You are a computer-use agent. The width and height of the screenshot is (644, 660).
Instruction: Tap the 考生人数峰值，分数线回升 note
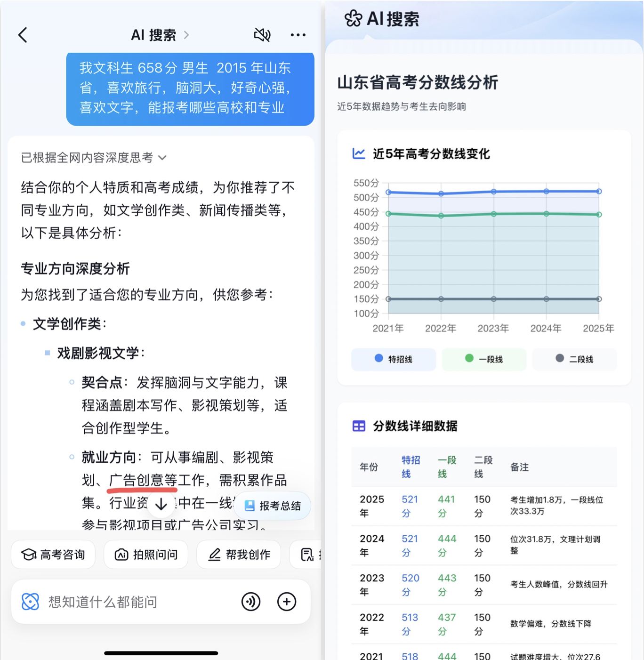[x=559, y=584]
